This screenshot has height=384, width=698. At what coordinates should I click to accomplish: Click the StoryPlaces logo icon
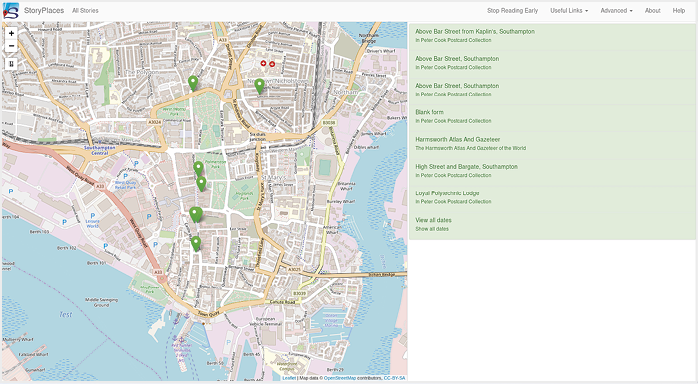point(11,11)
